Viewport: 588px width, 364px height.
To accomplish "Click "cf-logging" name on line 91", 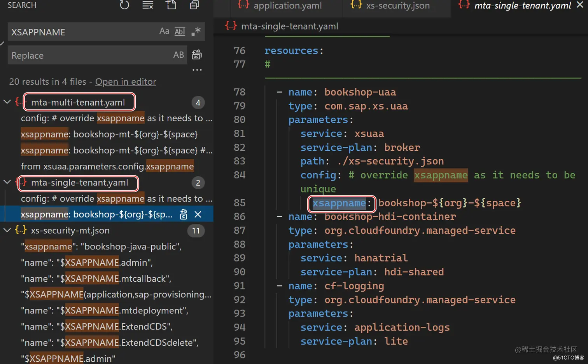I will tap(354, 286).
